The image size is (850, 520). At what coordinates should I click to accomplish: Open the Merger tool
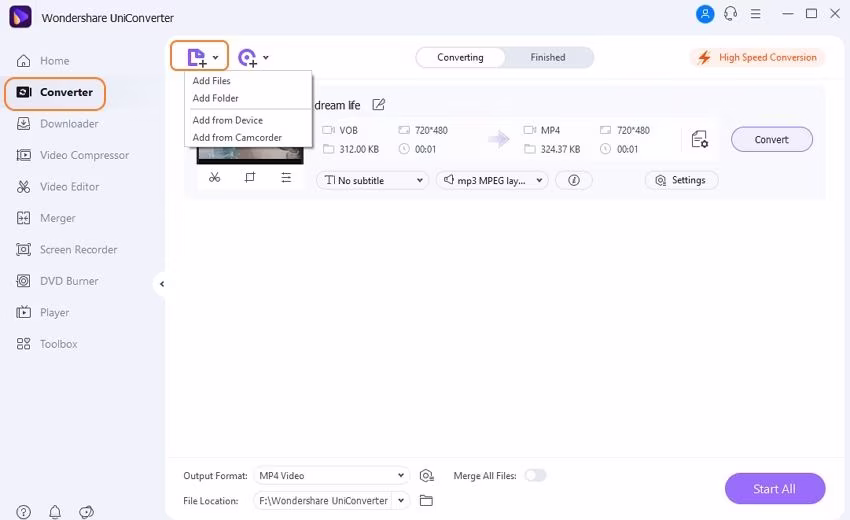[46, 218]
